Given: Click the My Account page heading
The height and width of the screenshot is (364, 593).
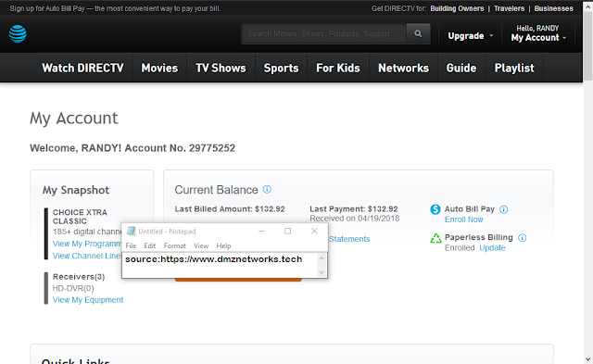Looking at the screenshot, I should coord(74,119).
